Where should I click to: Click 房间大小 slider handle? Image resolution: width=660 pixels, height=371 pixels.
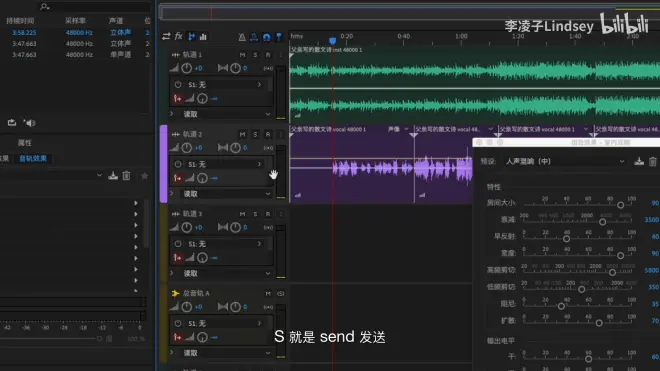click(x=620, y=205)
